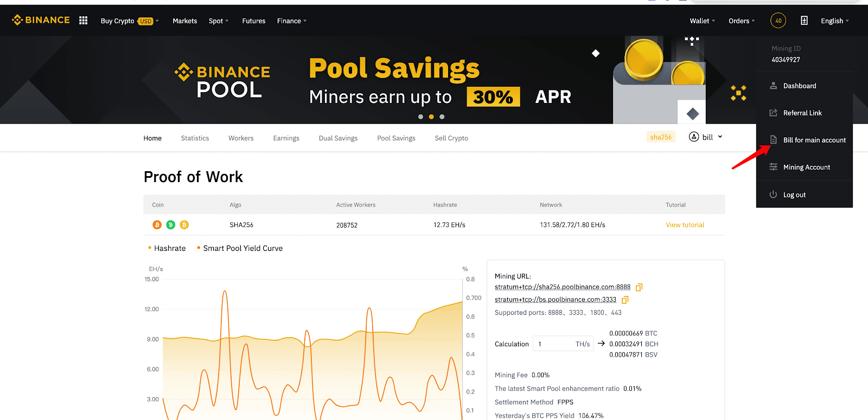Click the 0.00032491 BCH result
The image size is (868, 420).
point(634,344)
